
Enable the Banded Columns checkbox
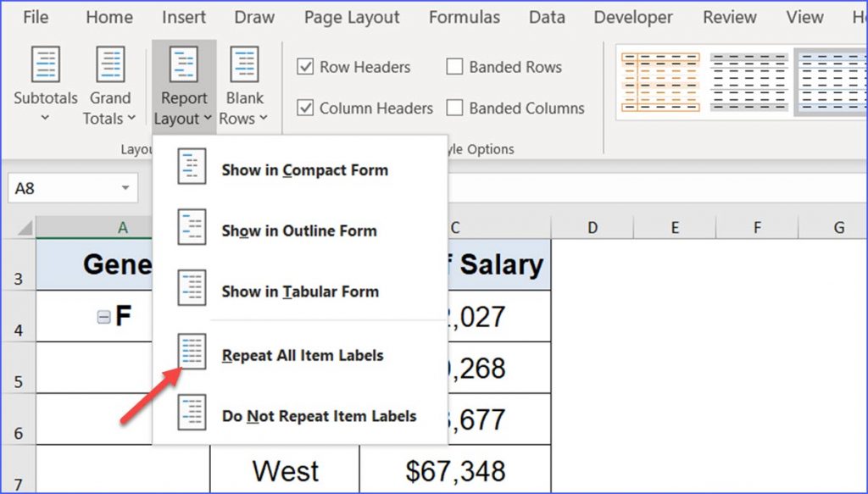454,108
